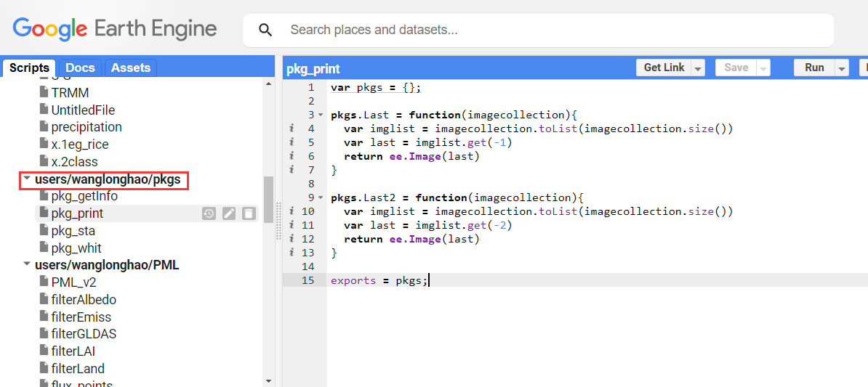The height and width of the screenshot is (387, 868).
Task: Click the file icon next to PML_v2
Action: pyautogui.click(x=44, y=282)
